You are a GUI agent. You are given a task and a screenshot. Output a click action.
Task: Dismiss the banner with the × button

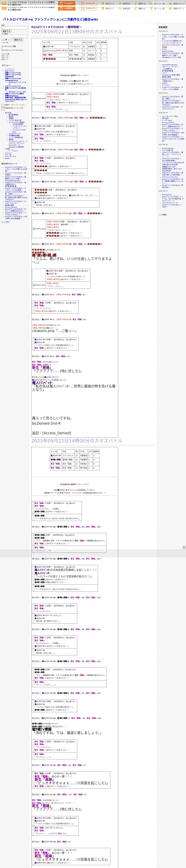click(184, 547)
